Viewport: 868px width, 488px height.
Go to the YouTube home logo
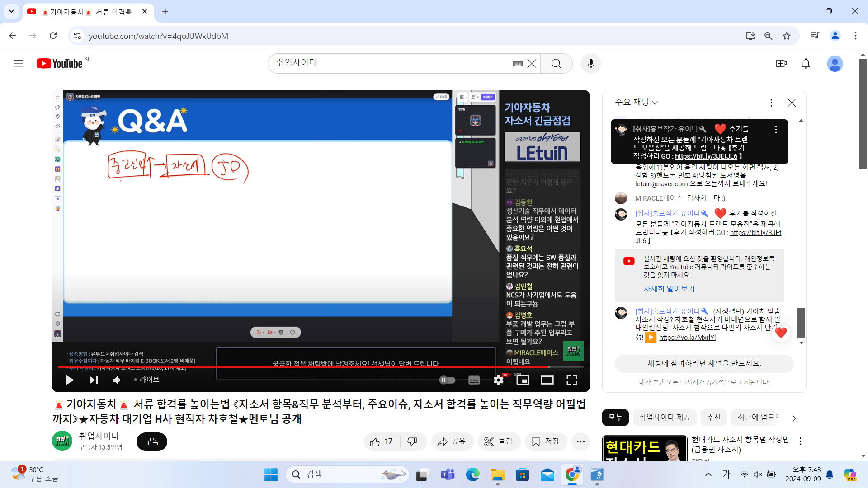[x=60, y=64]
